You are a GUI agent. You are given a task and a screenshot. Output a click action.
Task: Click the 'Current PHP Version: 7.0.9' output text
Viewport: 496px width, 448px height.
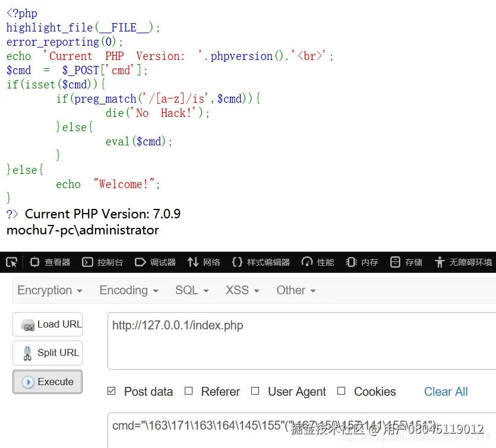pos(103,214)
